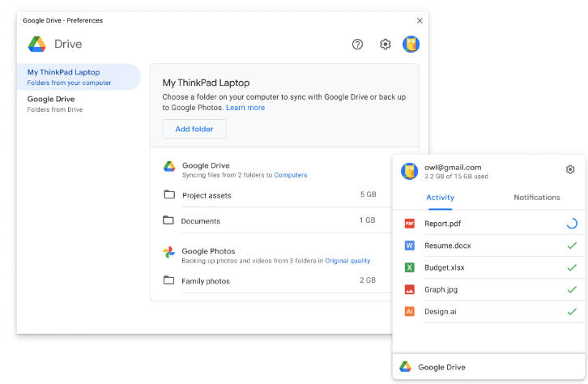Screen dimensions: 588x384
Task: Open settings gear in Preferences header
Action: pos(386,45)
